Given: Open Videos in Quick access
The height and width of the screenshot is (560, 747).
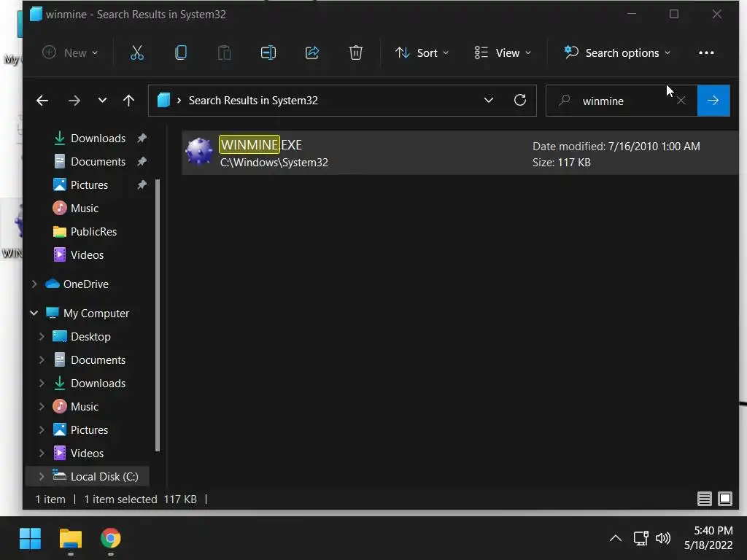Looking at the screenshot, I should click(x=87, y=255).
